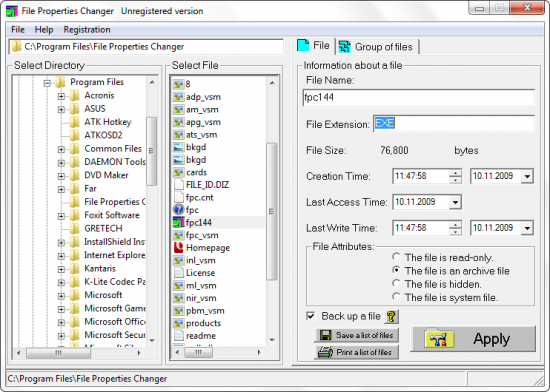The width and height of the screenshot is (550, 392).
Task: Click the folder icon in the path bar
Action: (16, 47)
